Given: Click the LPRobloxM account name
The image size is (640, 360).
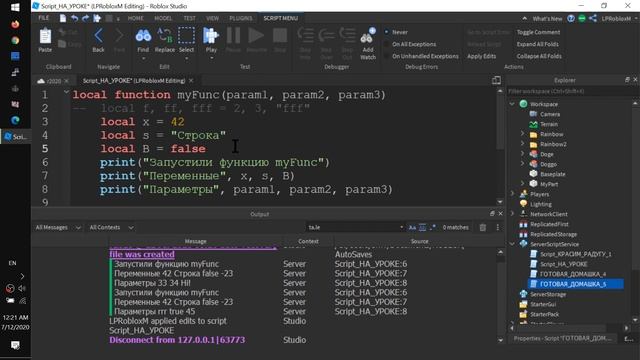Looking at the screenshot, I should [616, 19].
